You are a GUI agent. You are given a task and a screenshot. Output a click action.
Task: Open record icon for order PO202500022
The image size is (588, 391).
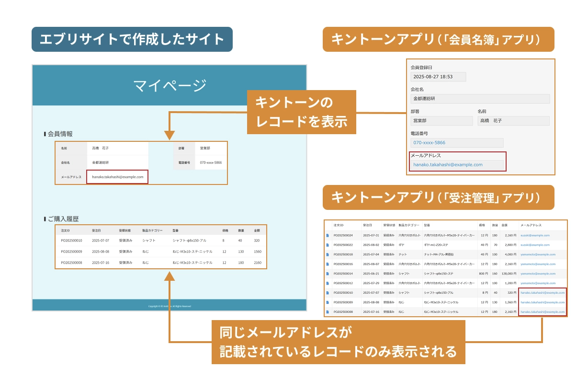tap(328, 245)
